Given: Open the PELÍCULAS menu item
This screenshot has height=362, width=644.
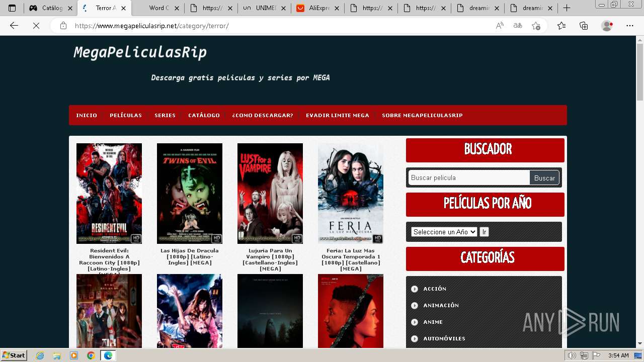Looking at the screenshot, I should [x=126, y=115].
